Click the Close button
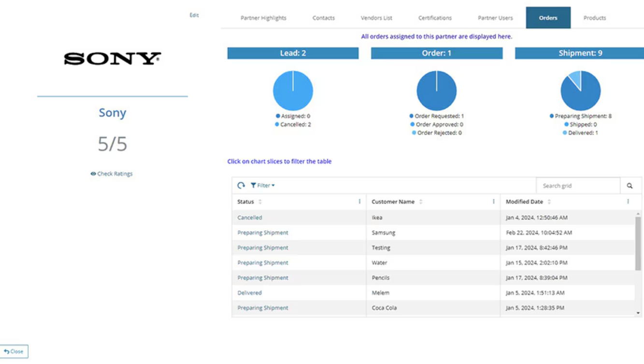Viewport: 644px width, 364px height. pyautogui.click(x=14, y=351)
